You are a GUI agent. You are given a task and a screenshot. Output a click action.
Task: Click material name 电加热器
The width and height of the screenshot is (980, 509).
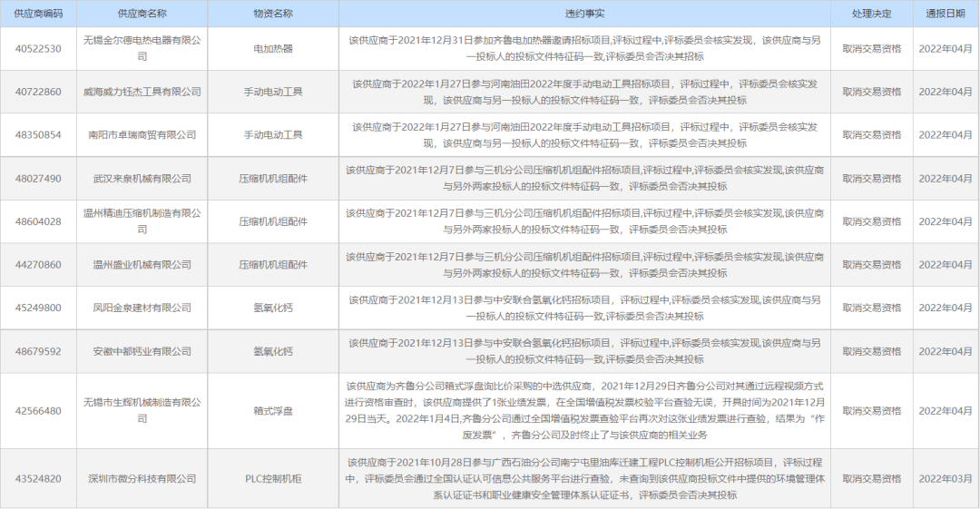273,49
